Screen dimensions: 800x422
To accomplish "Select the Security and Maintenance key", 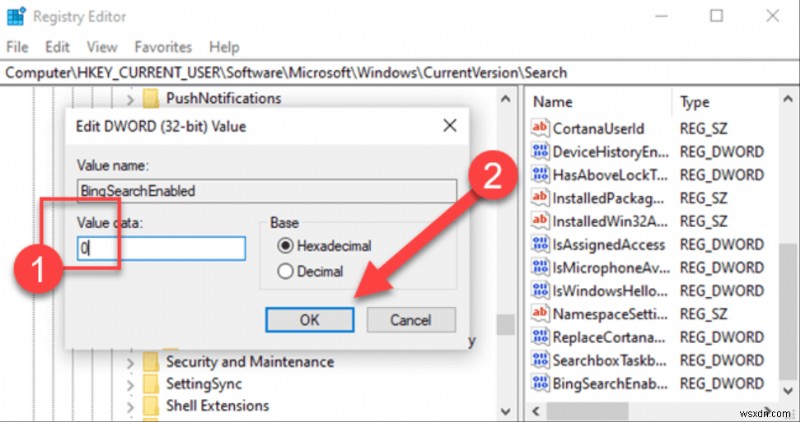I will (250, 362).
